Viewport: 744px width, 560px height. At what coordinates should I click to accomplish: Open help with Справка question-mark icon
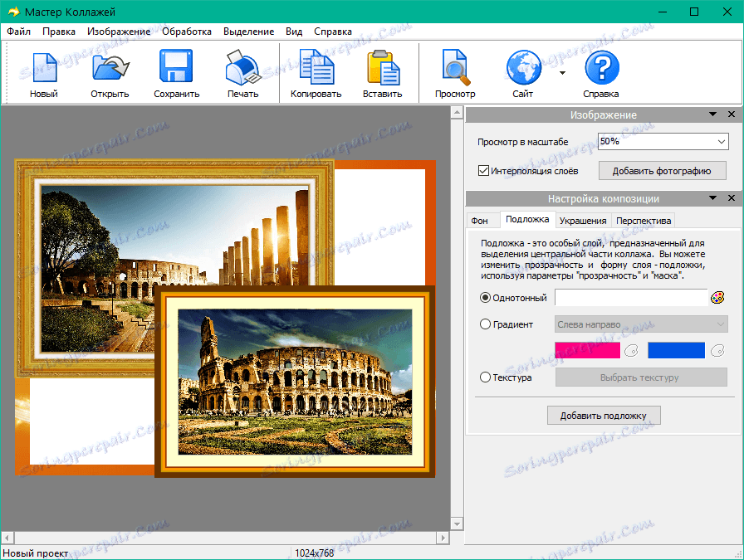pos(602,68)
